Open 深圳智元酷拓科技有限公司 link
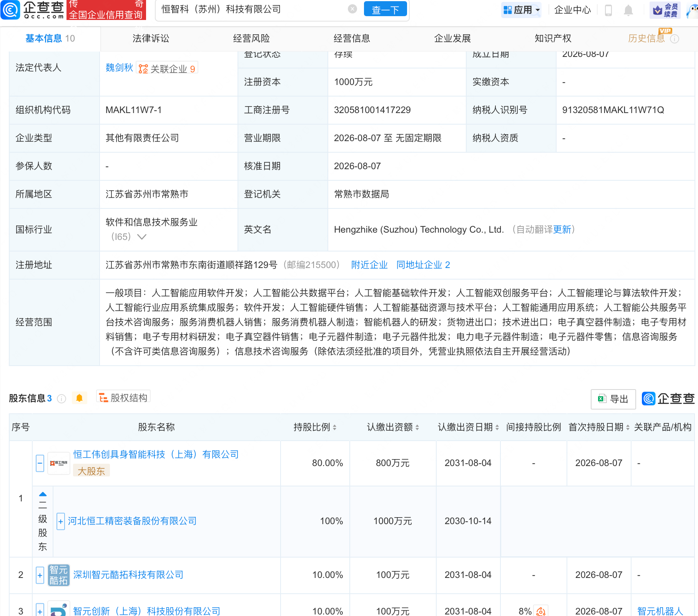Image resolution: width=698 pixels, height=616 pixels. 128,575
